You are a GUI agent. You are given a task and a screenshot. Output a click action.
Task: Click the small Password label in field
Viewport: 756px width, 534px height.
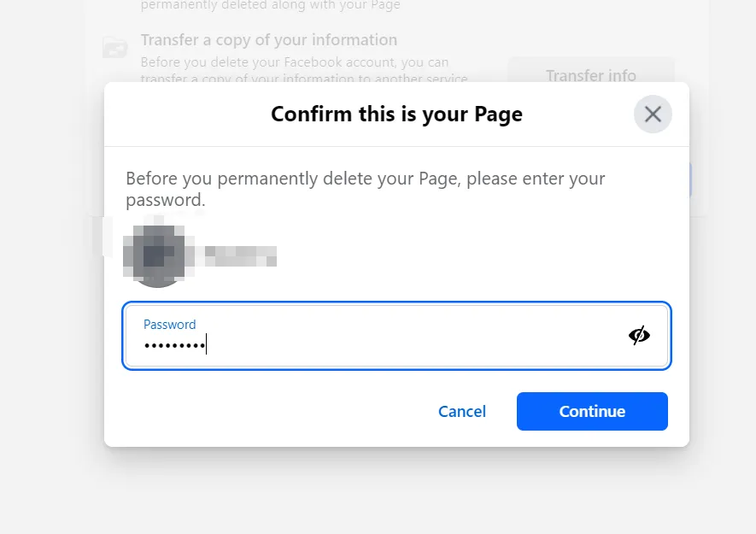point(170,325)
